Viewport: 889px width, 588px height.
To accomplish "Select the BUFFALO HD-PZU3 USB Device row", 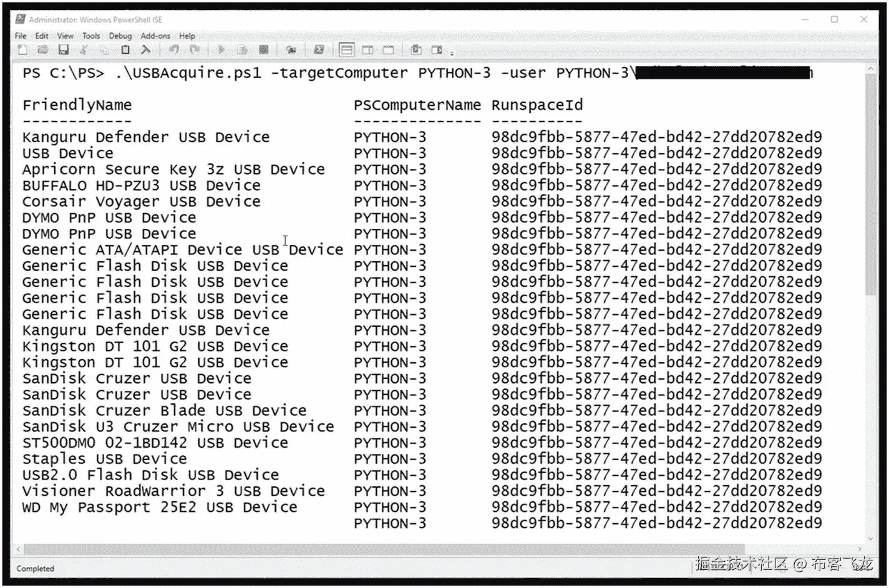I will [x=422, y=186].
